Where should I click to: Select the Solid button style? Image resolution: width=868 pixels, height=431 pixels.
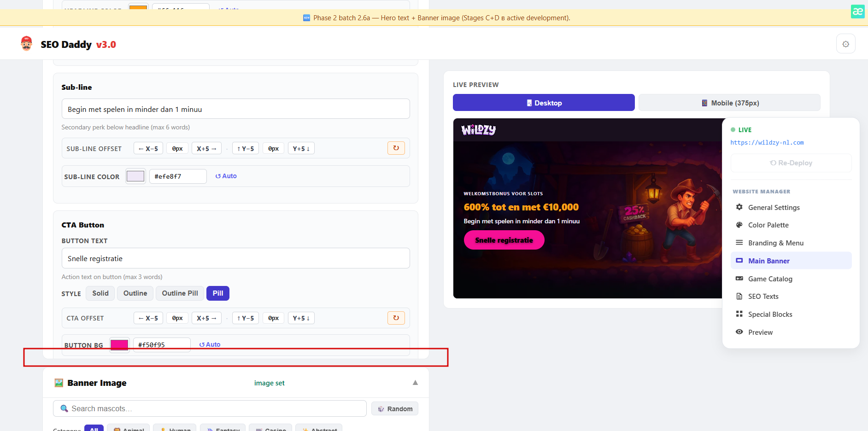[100, 293]
